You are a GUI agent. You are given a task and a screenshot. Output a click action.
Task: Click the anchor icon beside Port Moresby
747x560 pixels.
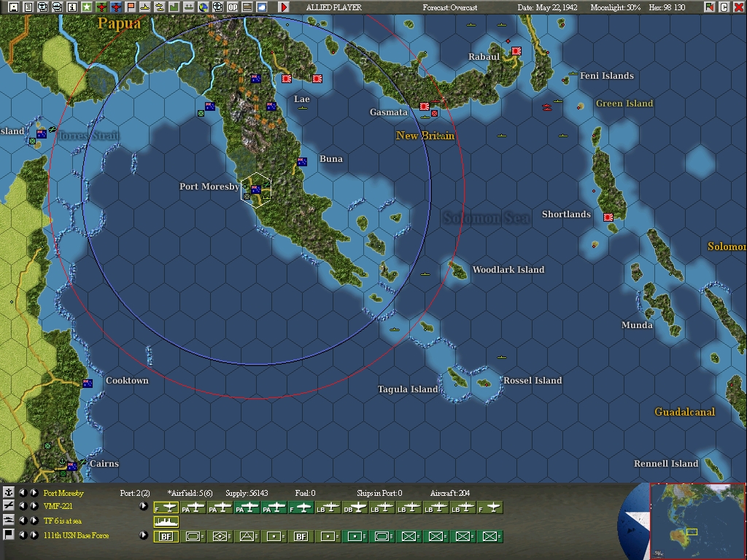coord(8,492)
